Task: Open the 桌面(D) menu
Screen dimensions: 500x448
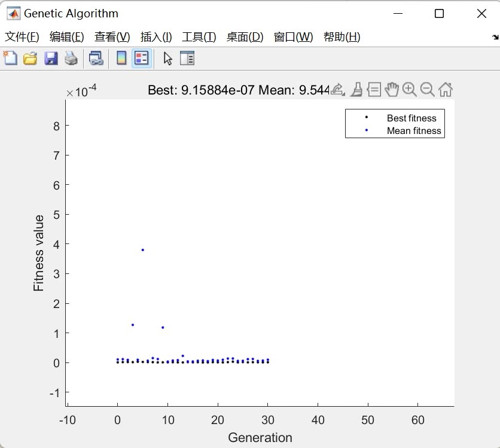Action: point(245,37)
